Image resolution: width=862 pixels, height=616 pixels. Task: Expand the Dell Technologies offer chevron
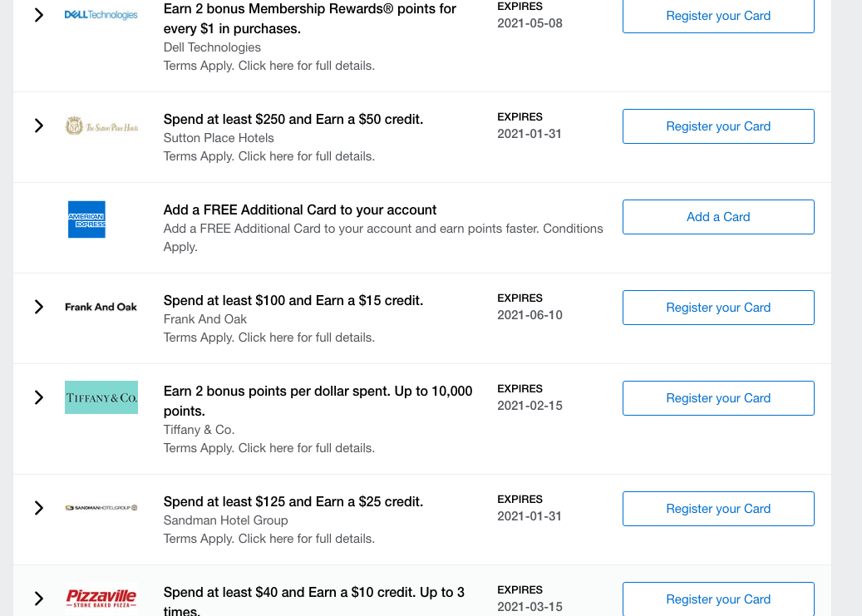38,15
